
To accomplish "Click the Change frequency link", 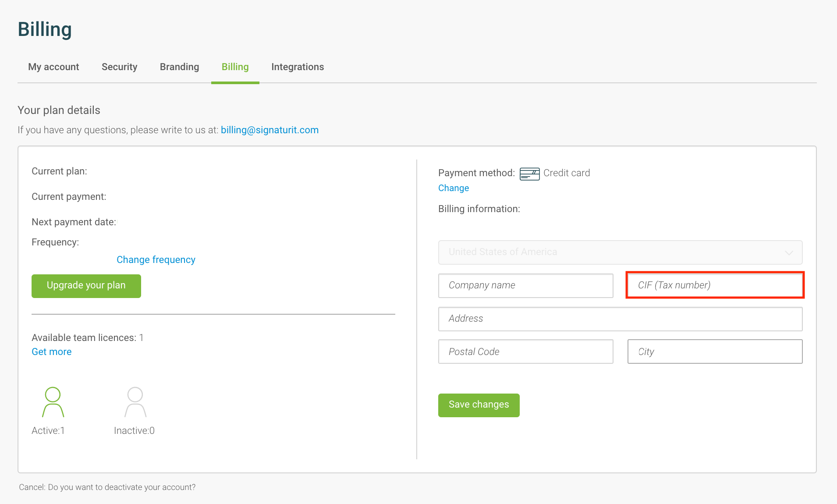I will pyautogui.click(x=156, y=260).
